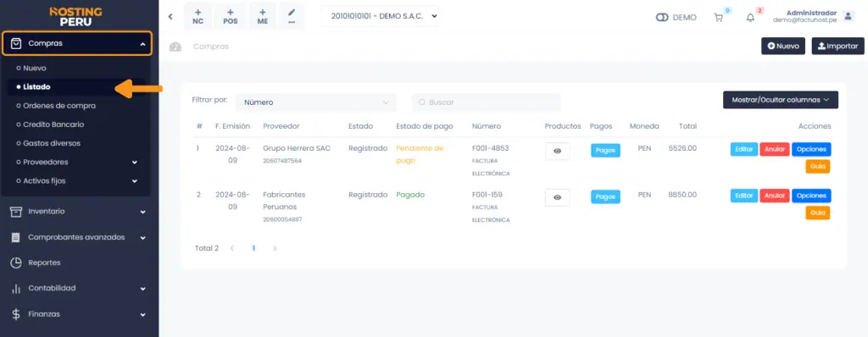Click the POS quick-create shortcut
868x337 pixels.
pyautogui.click(x=231, y=16)
